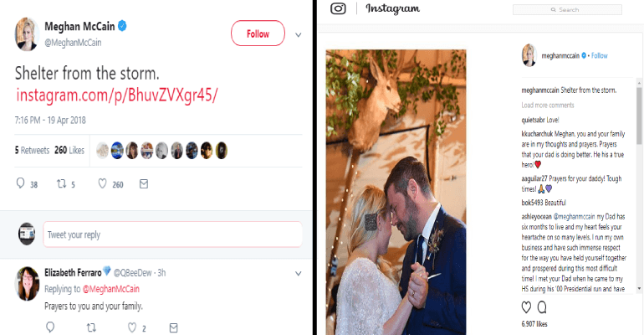644x335 pixels.
Task: Reply to Elizabeth Ferraro's tweet
Action: coord(51,328)
